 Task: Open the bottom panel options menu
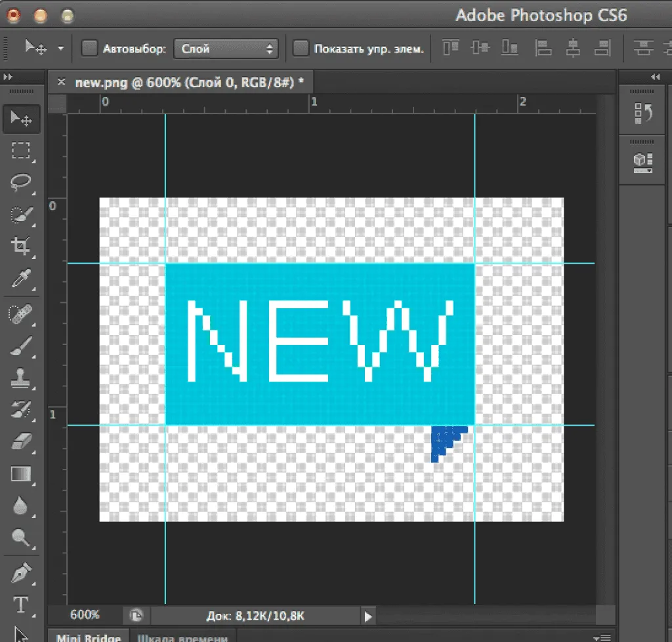pos(602,637)
